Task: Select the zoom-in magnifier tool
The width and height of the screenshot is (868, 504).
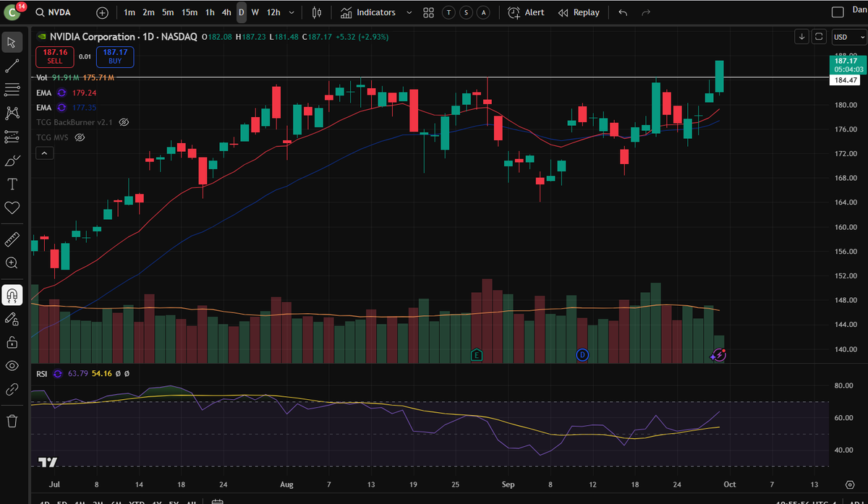Action: coord(12,262)
